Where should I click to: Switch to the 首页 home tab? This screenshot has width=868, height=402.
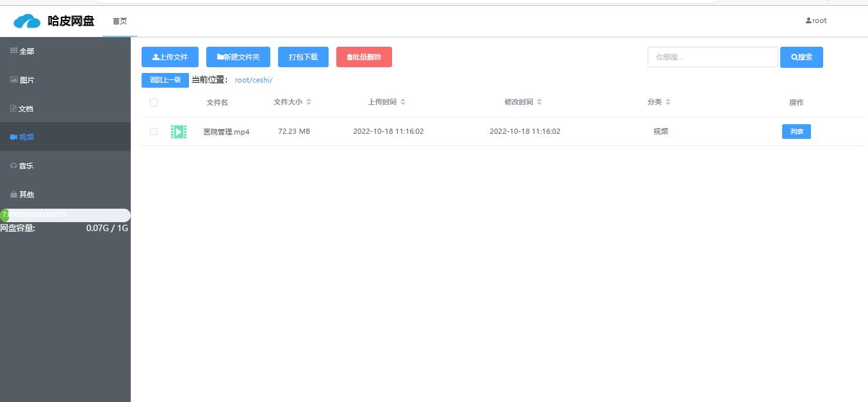point(120,21)
